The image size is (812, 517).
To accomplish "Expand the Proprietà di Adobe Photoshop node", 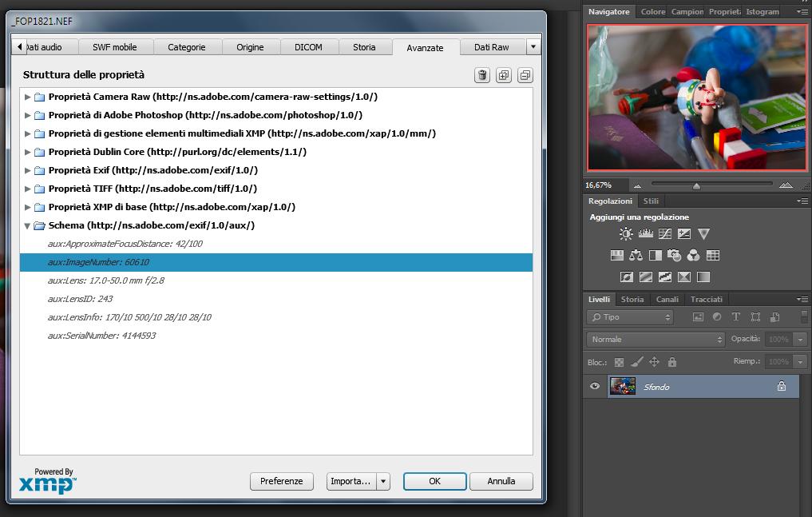I will click(x=27, y=115).
